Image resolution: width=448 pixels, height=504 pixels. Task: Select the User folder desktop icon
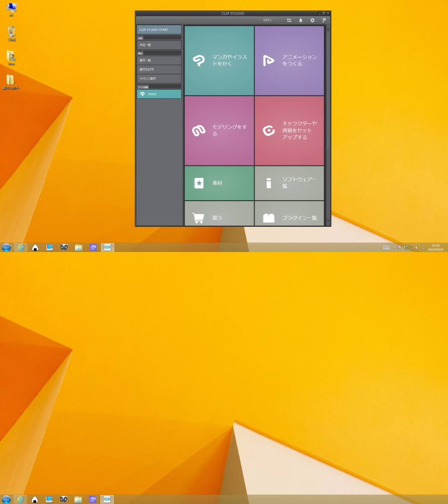pyautogui.click(x=12, y=58)
